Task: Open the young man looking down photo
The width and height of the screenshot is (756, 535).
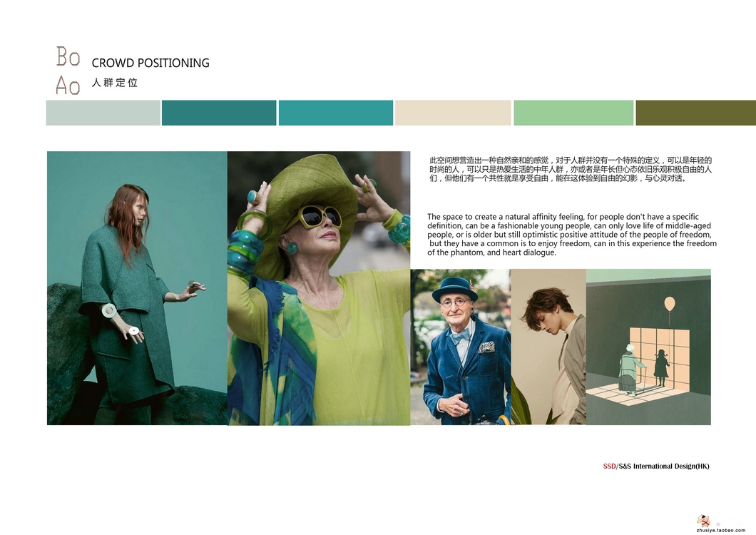Action: pos(548,347)
